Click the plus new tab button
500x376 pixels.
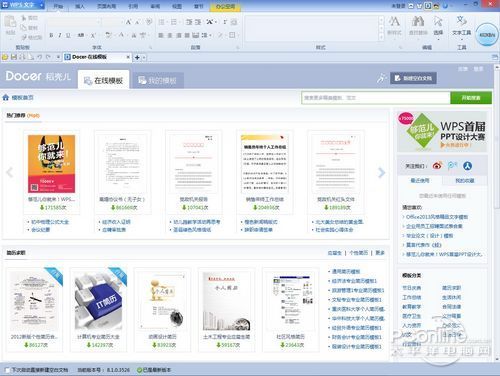tap(137, 57)
